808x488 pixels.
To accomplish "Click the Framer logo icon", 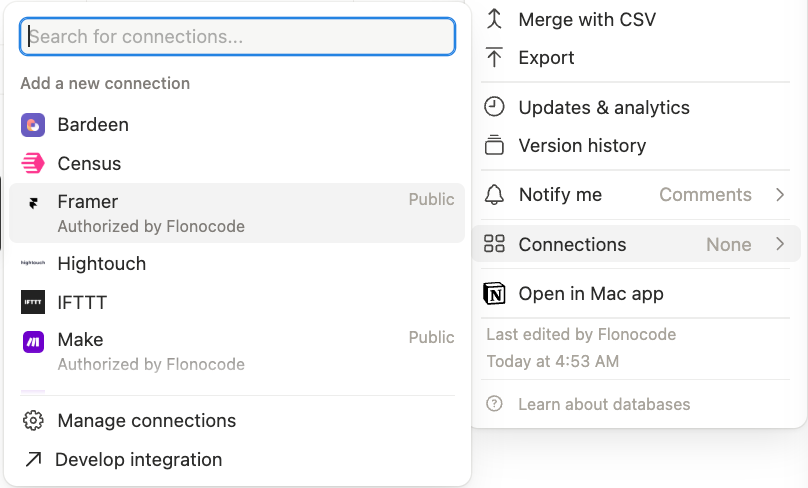I will coord(33,203).
